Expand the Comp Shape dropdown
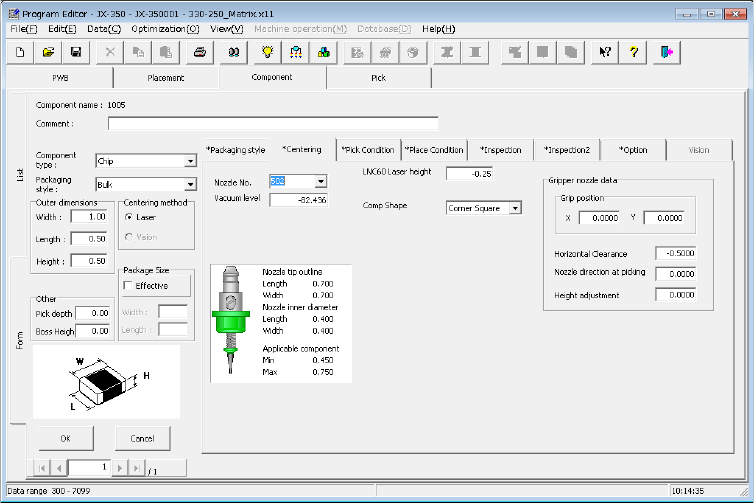Screen dimensions: 754x503 point(515,208)
